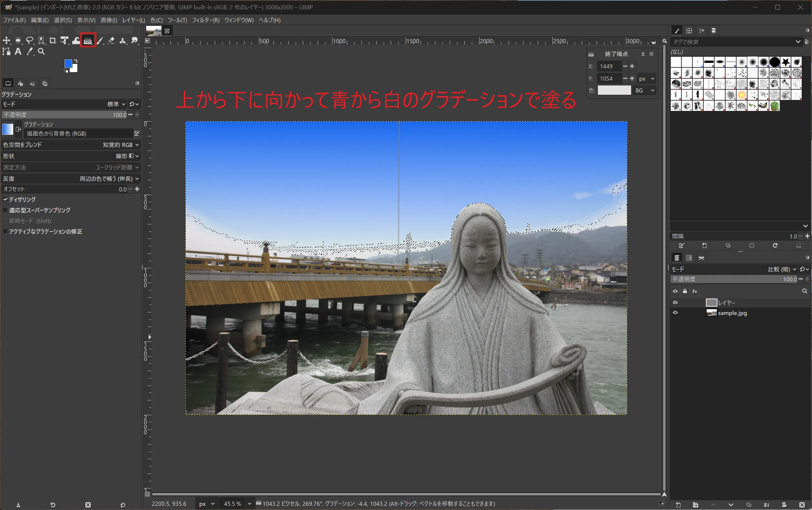Select the Smudge tool
Viewport: 812px width, 510px height.
point(134,40)
